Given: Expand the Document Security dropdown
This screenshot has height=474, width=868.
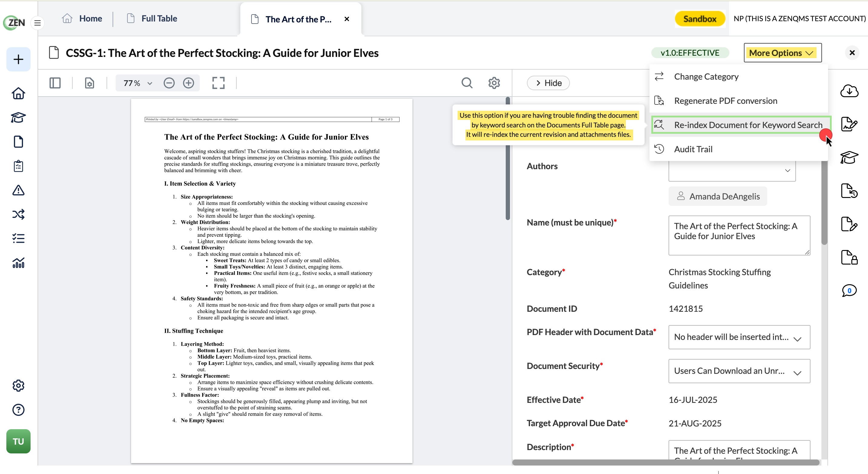Looking at the screenshot, I should [739, 371].
